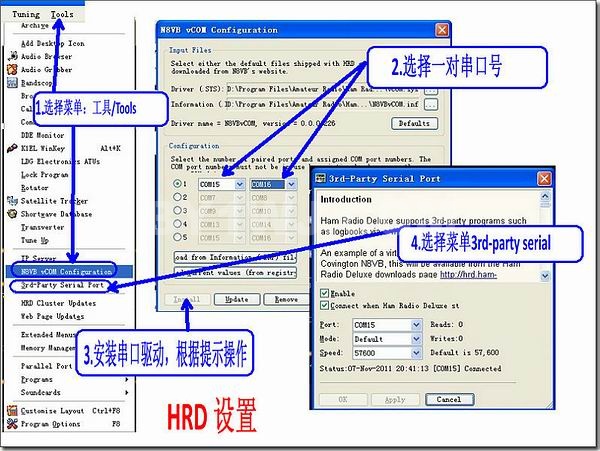
Task: Click the 3rd-Party Serial Port title icon
Action: 320,178
